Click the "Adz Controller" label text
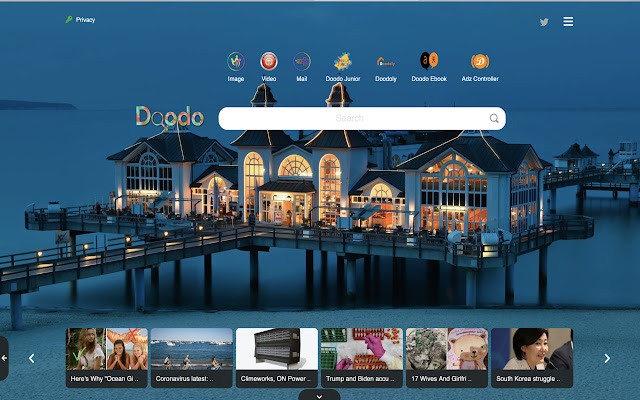This screenshot has width=640, height=400. pos(480,79)
